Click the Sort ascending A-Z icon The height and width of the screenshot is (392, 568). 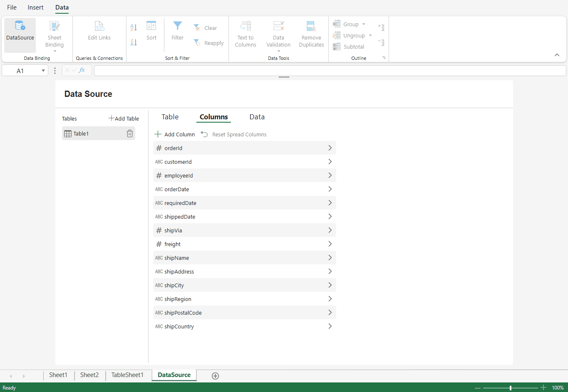pos(134,27)
